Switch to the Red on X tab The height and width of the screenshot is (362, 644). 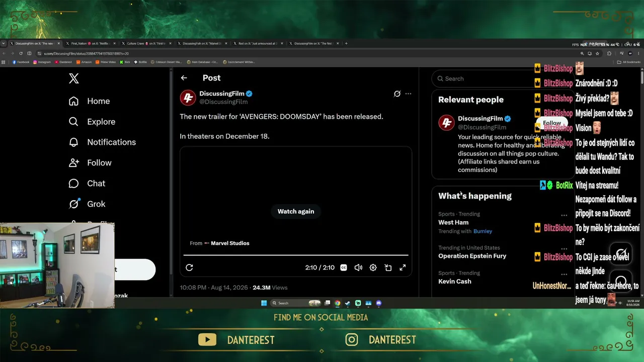pyautogui.click(x=258, y=44)
